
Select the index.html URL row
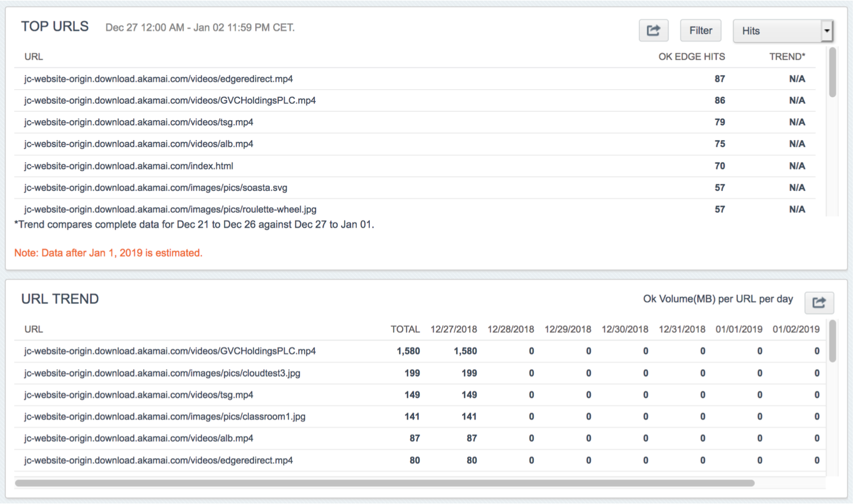(x=415, y=166)
